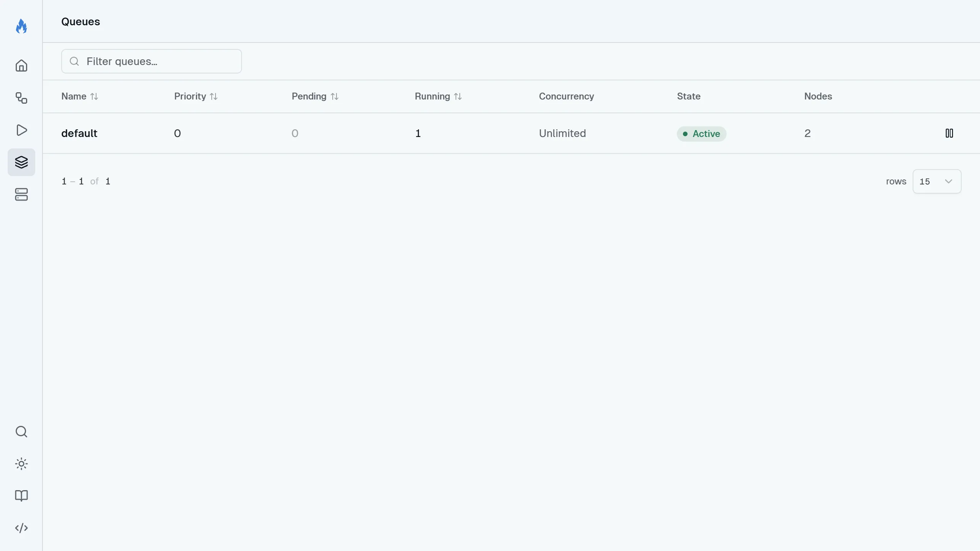Viewport: 980px width, 551px height.
Task: Sort by the Name column
Action: click(80, 96)
